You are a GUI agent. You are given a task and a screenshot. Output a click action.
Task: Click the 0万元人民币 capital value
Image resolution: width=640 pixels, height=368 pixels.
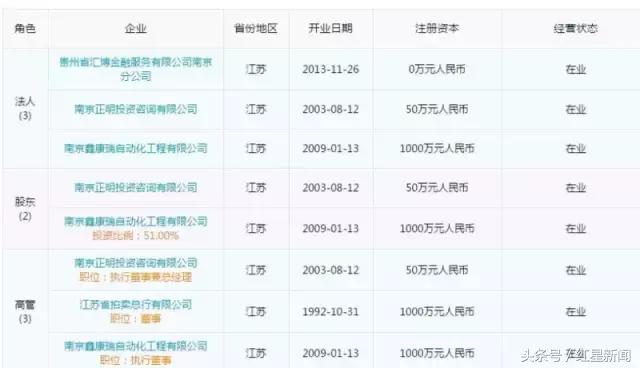click(x=437, y=69)
